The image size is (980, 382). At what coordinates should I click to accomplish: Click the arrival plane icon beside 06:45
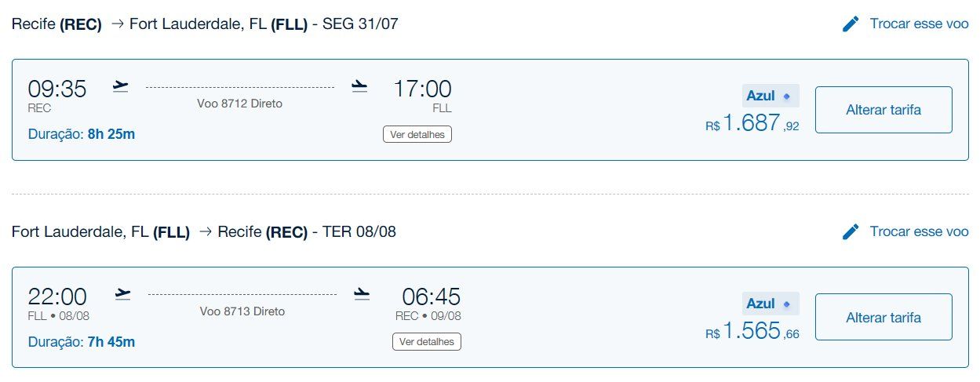361,294
